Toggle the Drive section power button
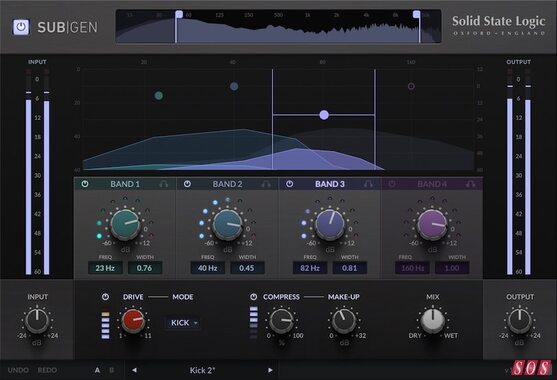The height and width of the screenshot is (380, 557). point(105,297)
